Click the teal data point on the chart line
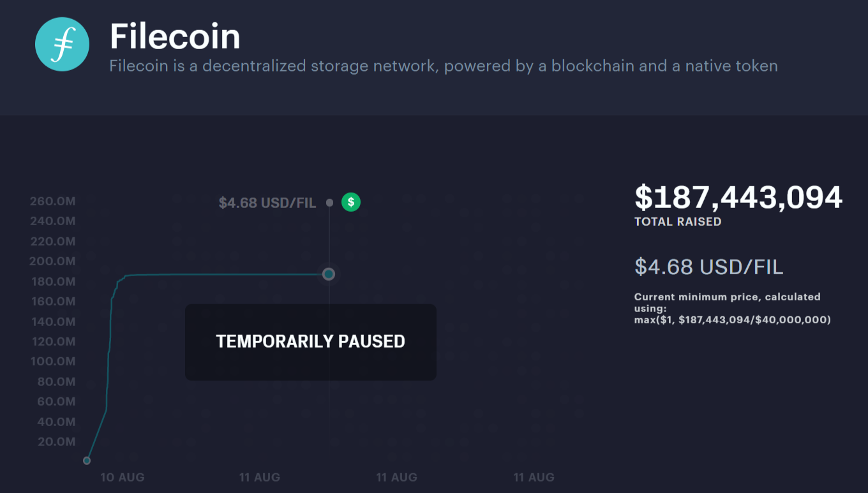This screenshot has height=493, width=868. (x=329, y=274)
